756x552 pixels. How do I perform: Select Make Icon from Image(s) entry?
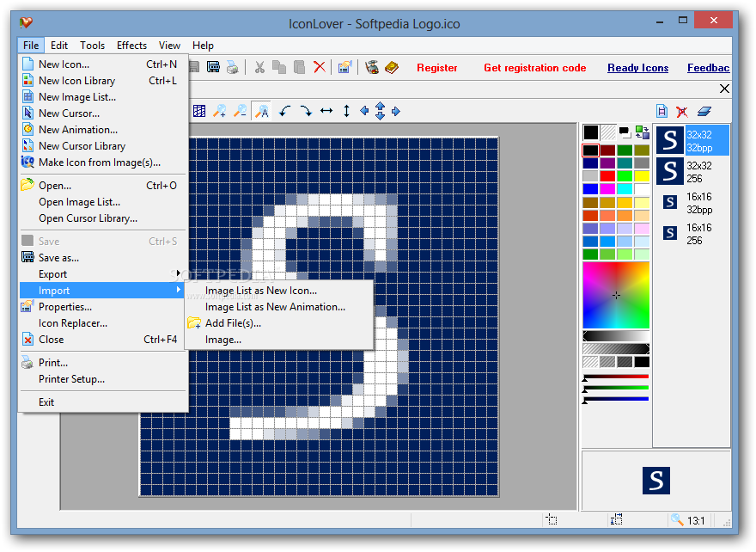100,163
